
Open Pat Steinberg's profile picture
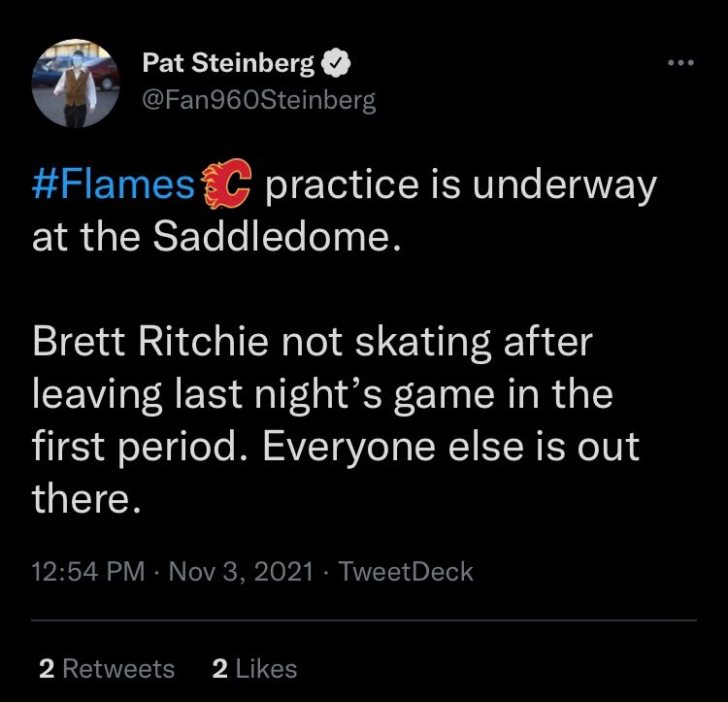point(75,84)
